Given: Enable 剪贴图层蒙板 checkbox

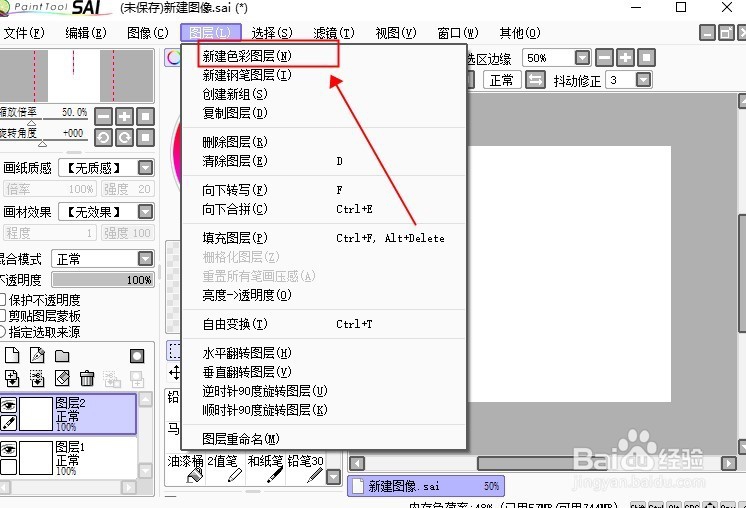Looking at the screenshot, I should (2, 316).
